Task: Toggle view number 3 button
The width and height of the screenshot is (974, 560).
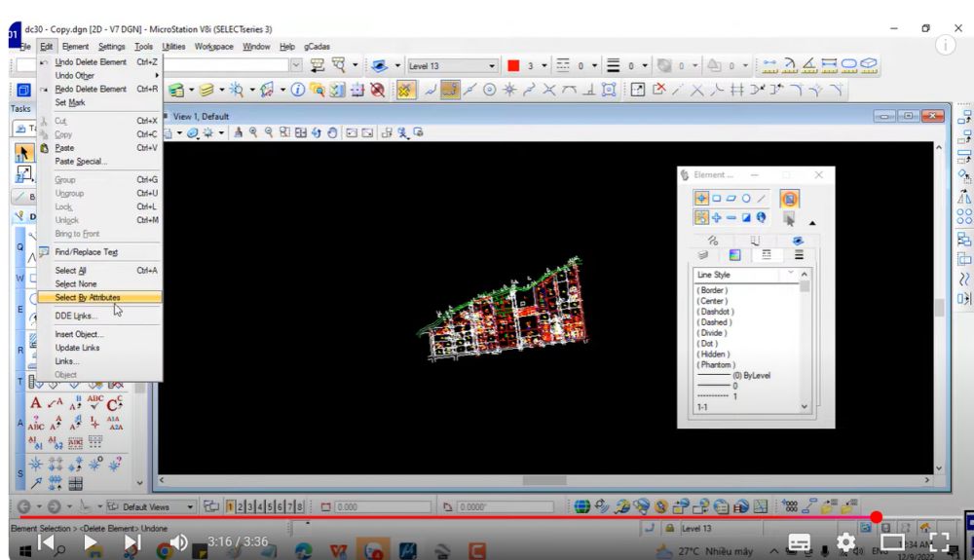Action: click(x=249, y=506)
